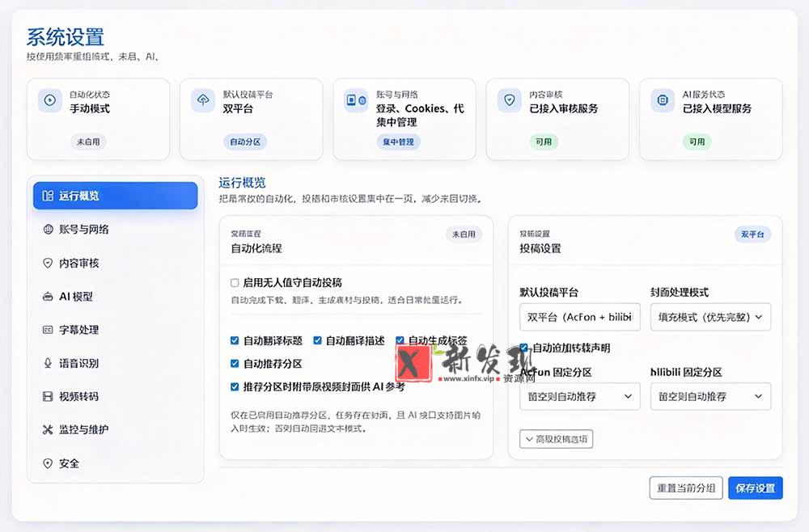
Task: Open the 默认投稿平台 dropdown
Action: 580,317
